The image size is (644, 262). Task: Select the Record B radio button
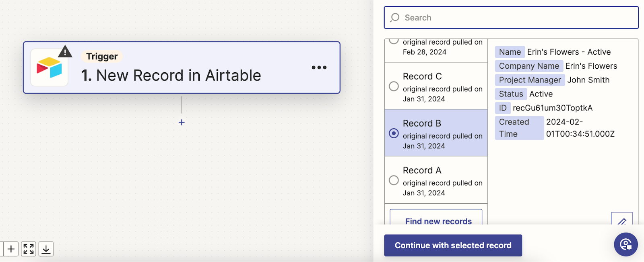(394, 133)
